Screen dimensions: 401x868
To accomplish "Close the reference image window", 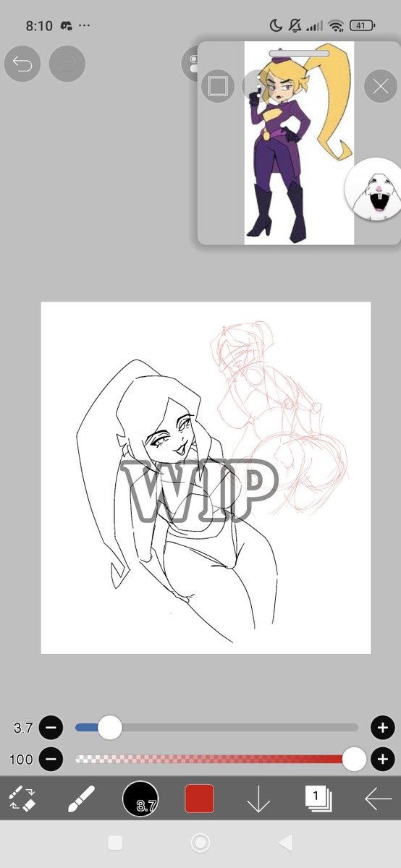I will (x=381, y=87).
